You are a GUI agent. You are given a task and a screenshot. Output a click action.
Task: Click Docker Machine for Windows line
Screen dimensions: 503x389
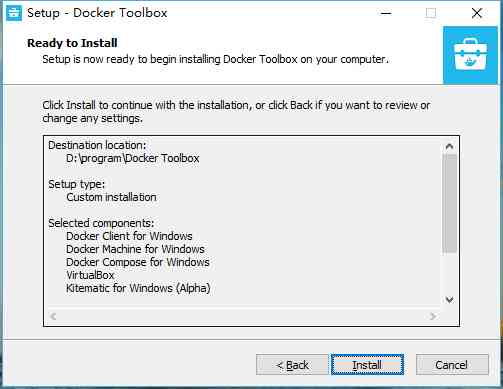click(135, 249)
